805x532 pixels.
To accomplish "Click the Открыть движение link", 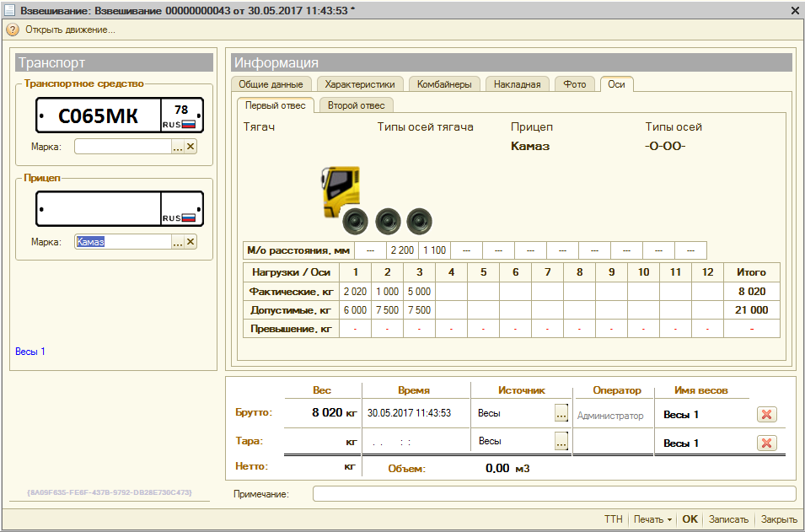I will click(70, 30).
